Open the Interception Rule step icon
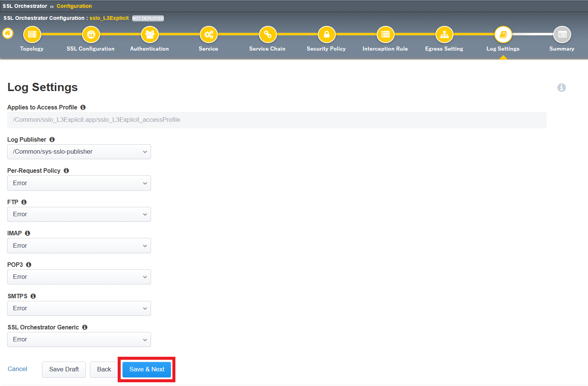Image resolution: width=588 pixels, height=386 pixels. tap(386, 34)
